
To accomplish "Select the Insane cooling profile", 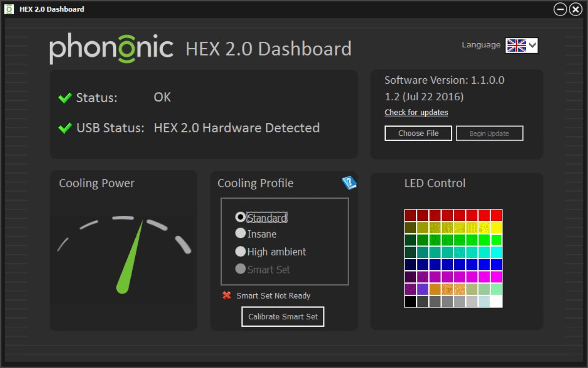I will (x=240, y=233).
